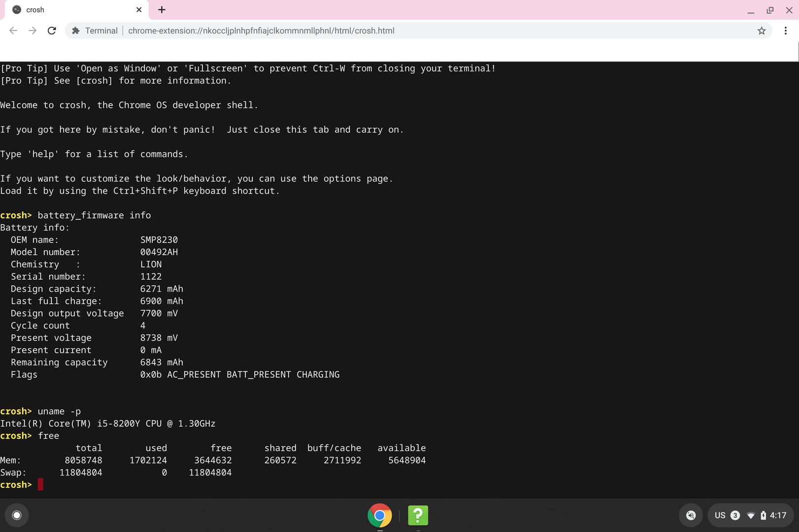799x532 pixels.
Task: Click the present current 0 mA
Action: click(151, 350)
